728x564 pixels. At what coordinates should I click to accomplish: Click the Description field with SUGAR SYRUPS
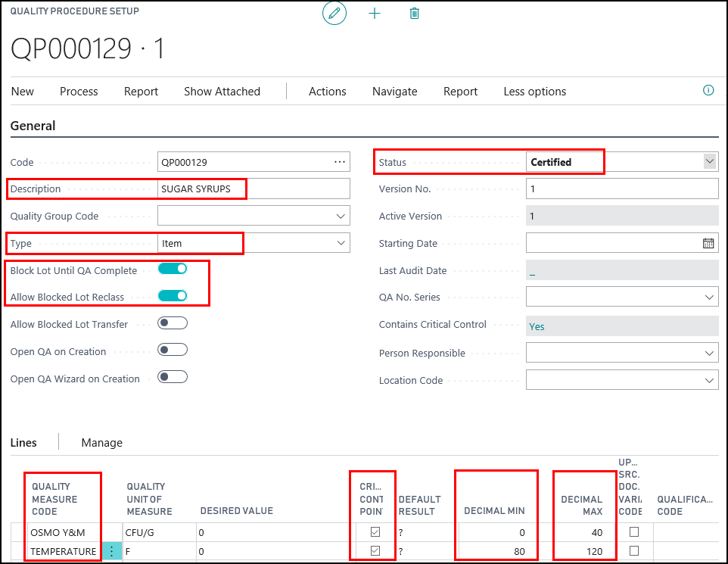254,189
